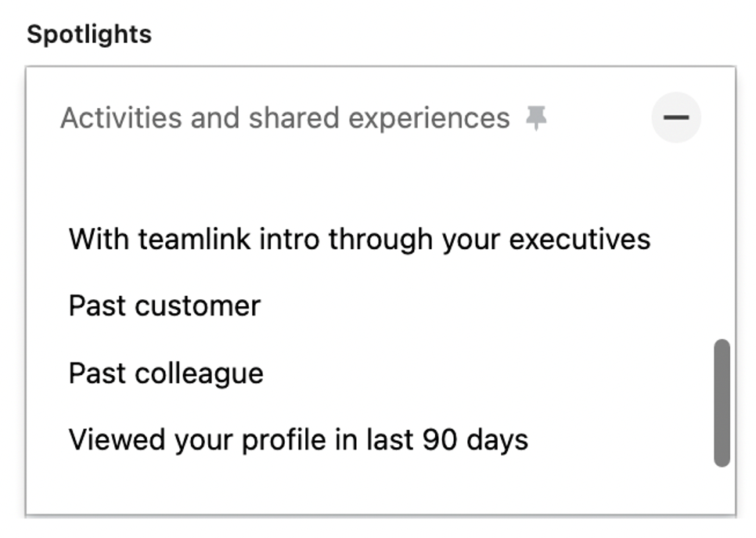
Task: Minimize the Activities and shared experiences section
Action: [x=676, y=117]
